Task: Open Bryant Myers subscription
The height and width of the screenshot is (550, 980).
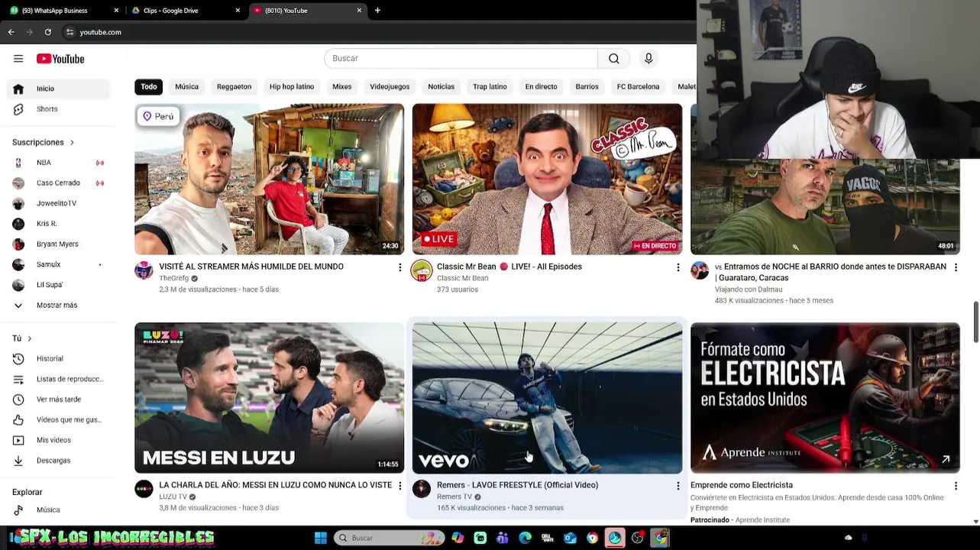Action: [x=58, y=244]
